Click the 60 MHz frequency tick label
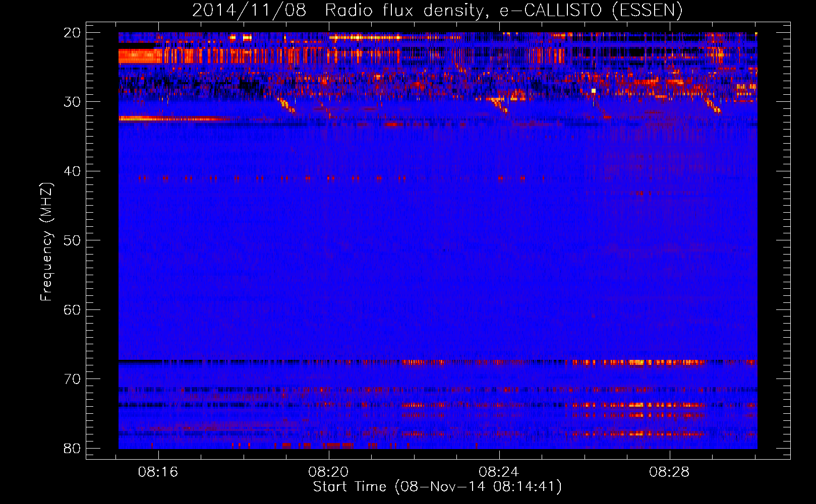Viewport: 816px width, 504px height. click(x=72, y=310)
